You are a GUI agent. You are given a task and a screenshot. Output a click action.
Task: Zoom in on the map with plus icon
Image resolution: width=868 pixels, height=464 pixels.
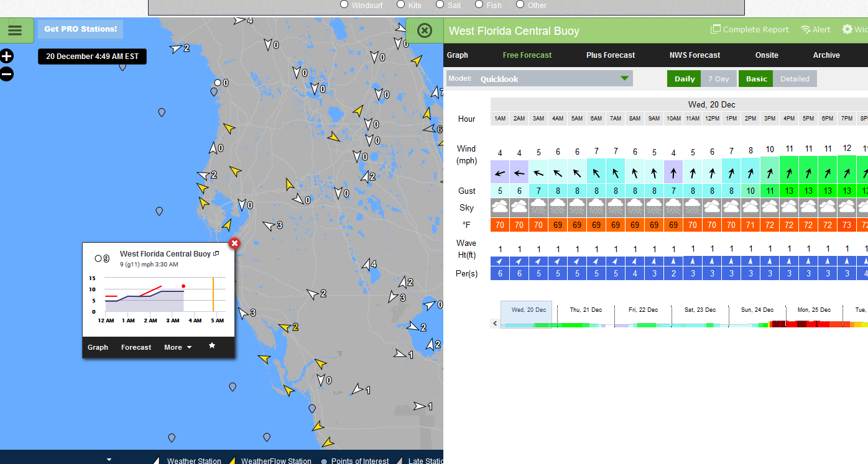point(7,56)
